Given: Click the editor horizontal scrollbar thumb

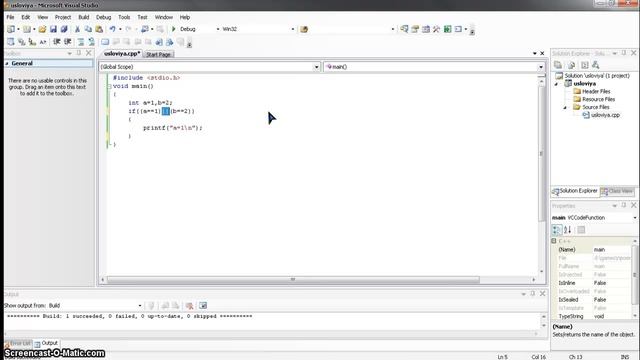Looking at the screenshot, I should coord(293,280).
